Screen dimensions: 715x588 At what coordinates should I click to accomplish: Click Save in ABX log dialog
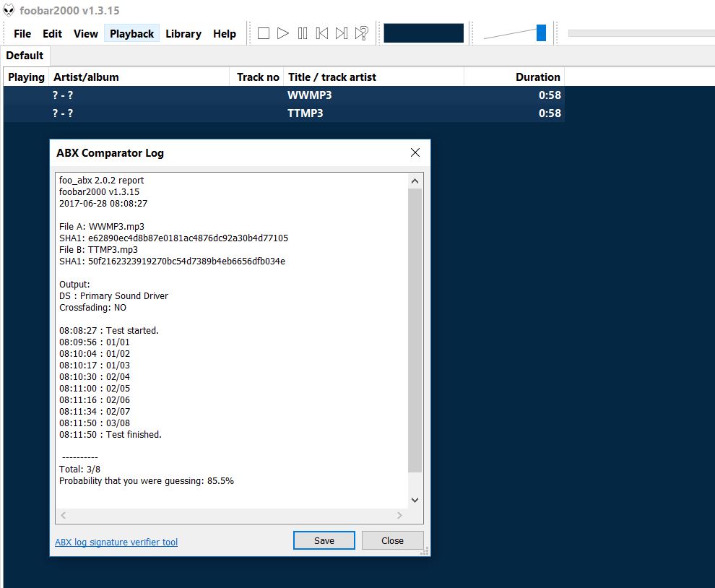[324, 540]
